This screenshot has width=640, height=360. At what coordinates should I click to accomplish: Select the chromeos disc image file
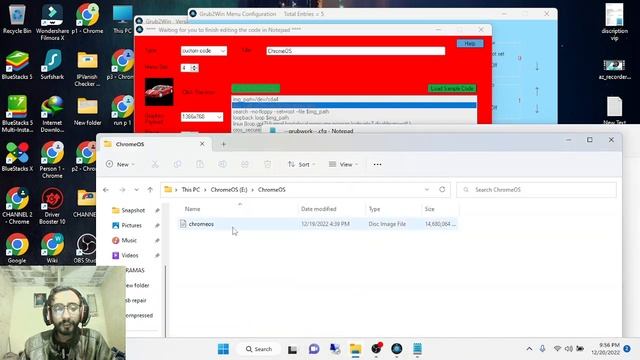(x=318, y=224)
